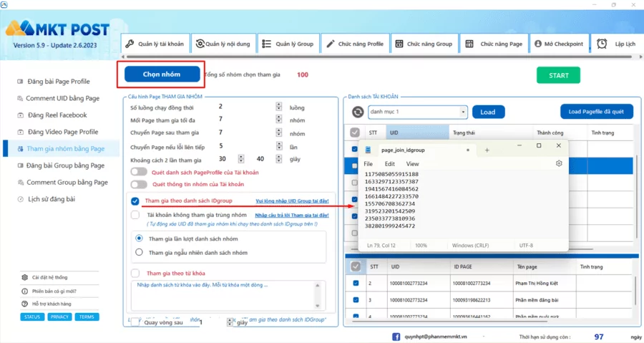Open Notepad View menu
This screenshot has width=644, height=343.
point(412,164)
